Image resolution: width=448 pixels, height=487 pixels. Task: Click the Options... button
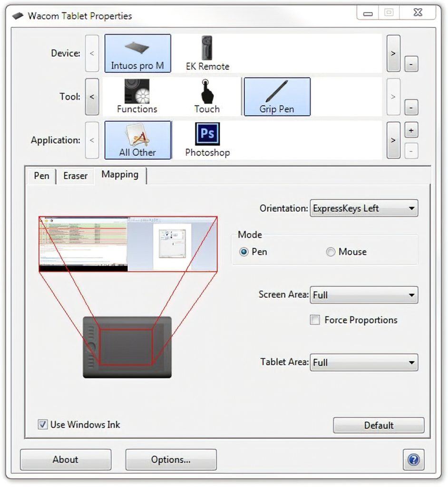point(171,459)
